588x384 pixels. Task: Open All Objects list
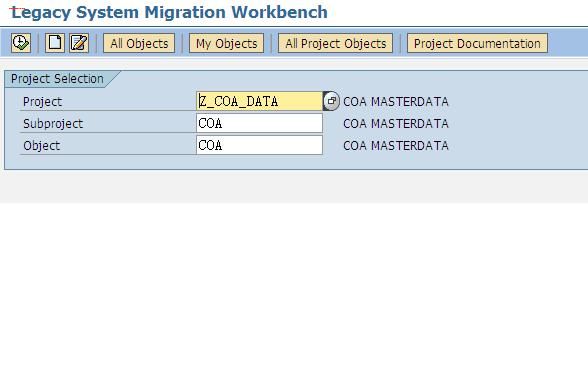139,44
